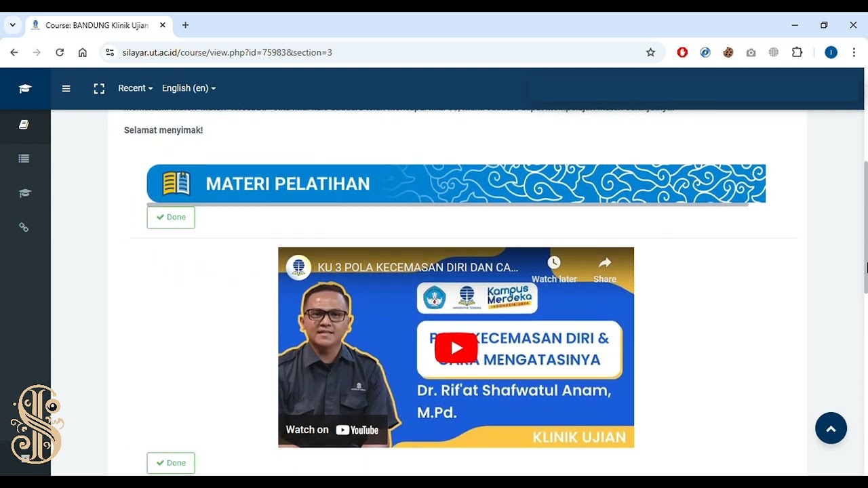Go forward in browser history
Screen dimensions: 868x488
(37, 52)
